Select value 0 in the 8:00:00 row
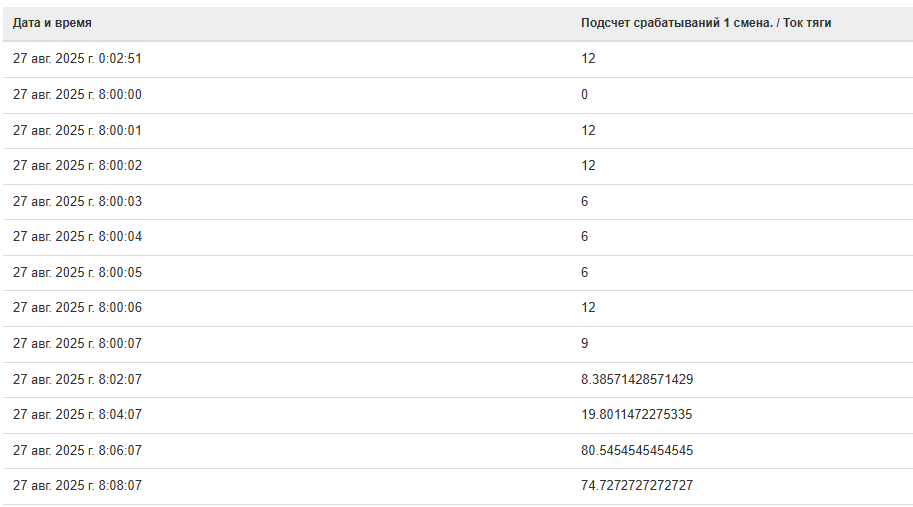The width and height of the screenshot is (913, 507). pyautogui.click(x=585, y=95)
